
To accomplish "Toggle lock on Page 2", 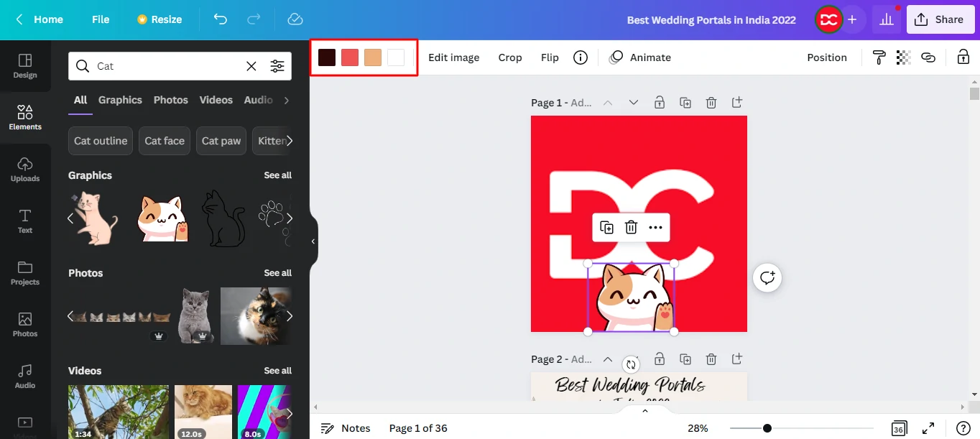I will coord(660,359).
